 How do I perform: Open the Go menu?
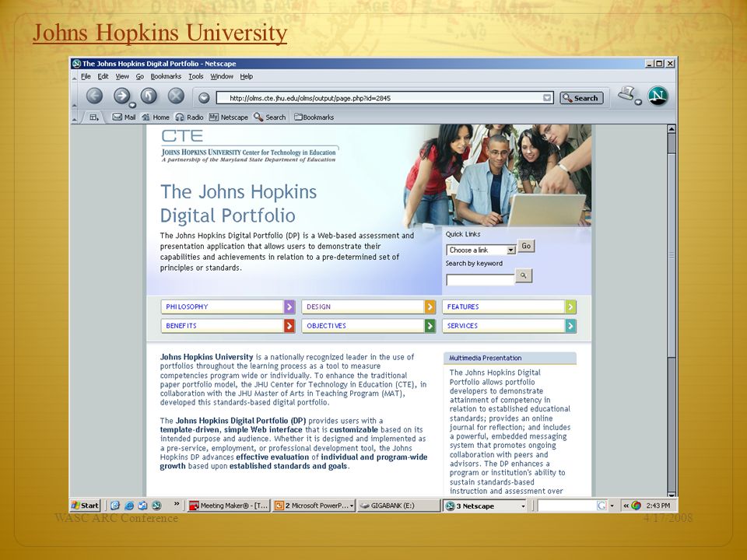pyautogui.click(x=139, y=76)
